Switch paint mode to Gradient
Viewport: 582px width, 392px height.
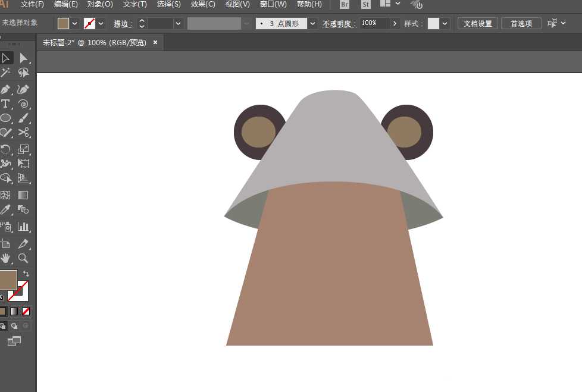[x=14, y=311]
